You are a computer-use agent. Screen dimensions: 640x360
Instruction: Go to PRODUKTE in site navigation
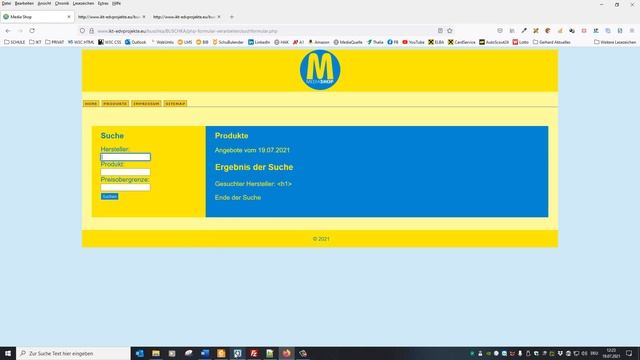coord(115,104)
